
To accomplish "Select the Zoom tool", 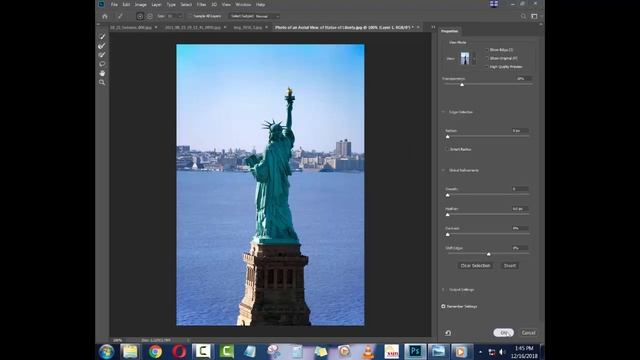I will (102, 82).
